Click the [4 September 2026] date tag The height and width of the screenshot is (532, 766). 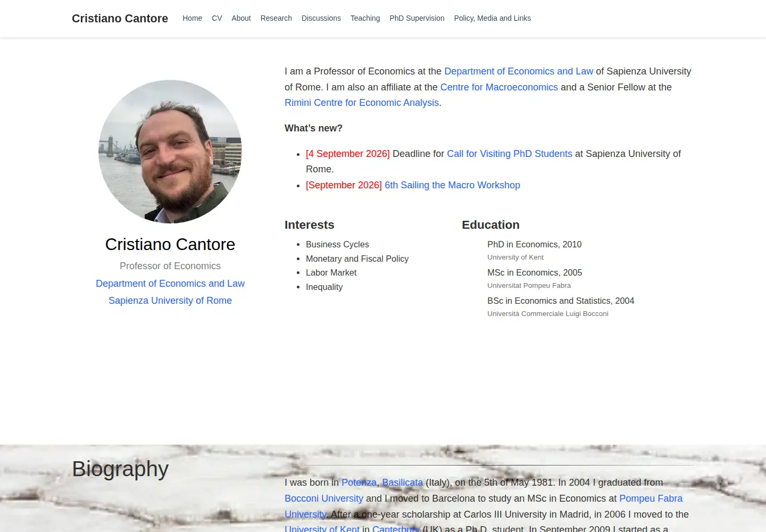click(x=348, y=154)
